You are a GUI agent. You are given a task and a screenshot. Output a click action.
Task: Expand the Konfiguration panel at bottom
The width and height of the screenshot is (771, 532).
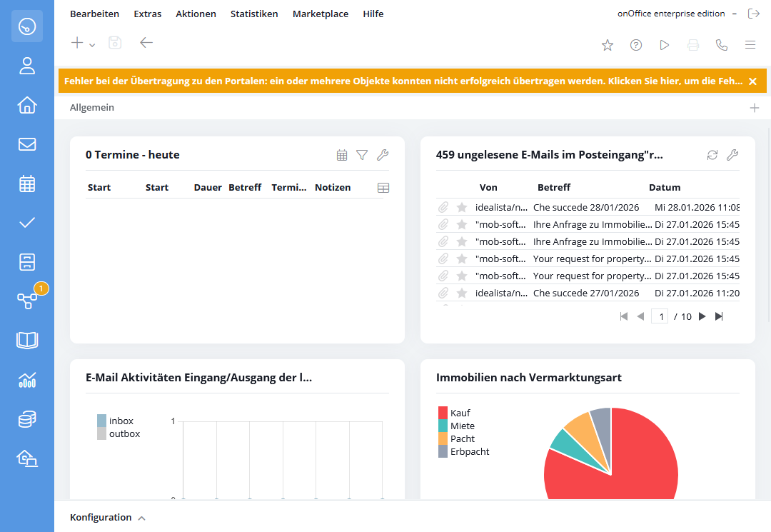coord(107,517)
